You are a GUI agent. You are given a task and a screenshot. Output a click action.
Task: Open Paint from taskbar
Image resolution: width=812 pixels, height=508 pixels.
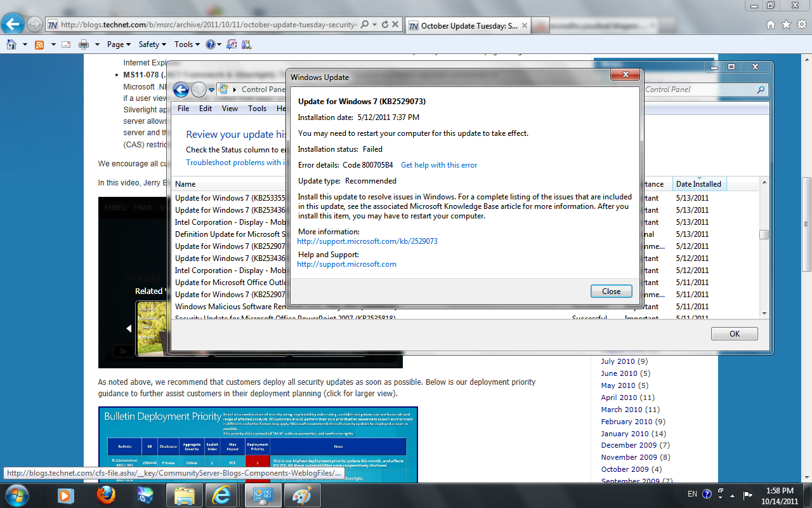coord(303,495)
